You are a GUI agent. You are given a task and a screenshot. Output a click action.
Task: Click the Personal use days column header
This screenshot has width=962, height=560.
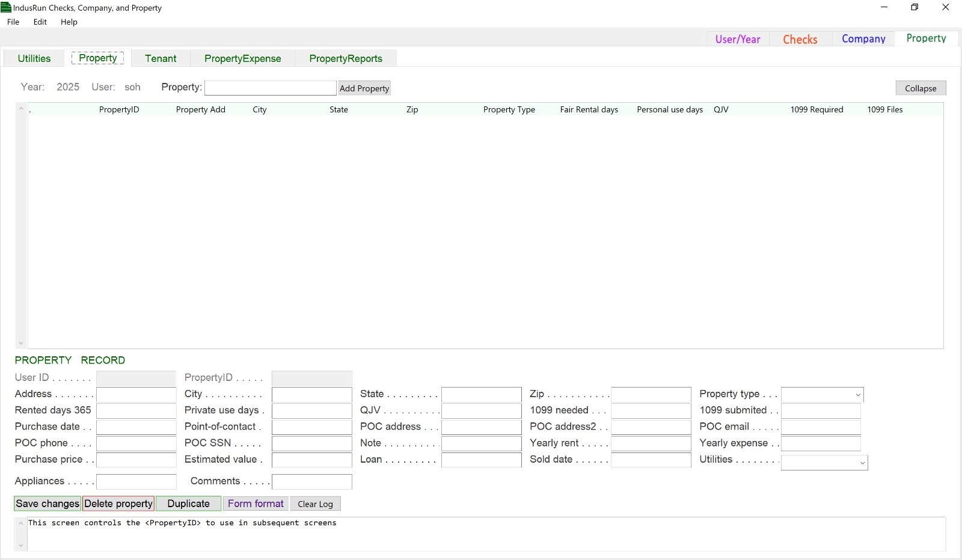coord(670,109)
